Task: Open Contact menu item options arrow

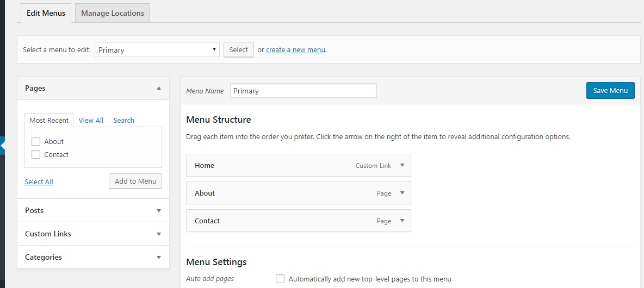Action: 402,221
